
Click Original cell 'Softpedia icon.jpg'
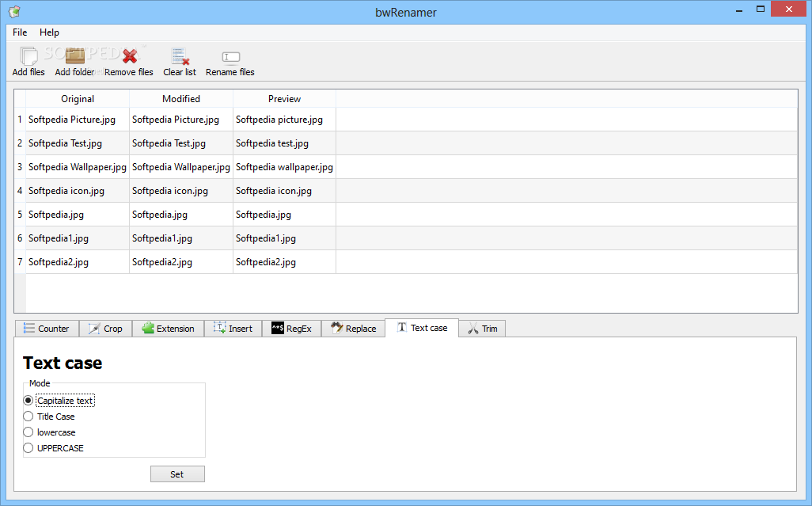click(78, 191)
